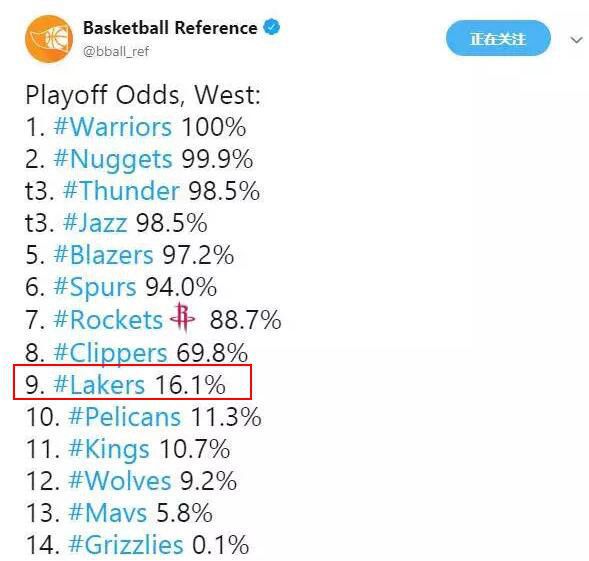Click the Rockets logo emoji
The height and width of the screenshot is (561, 589).
183,318
